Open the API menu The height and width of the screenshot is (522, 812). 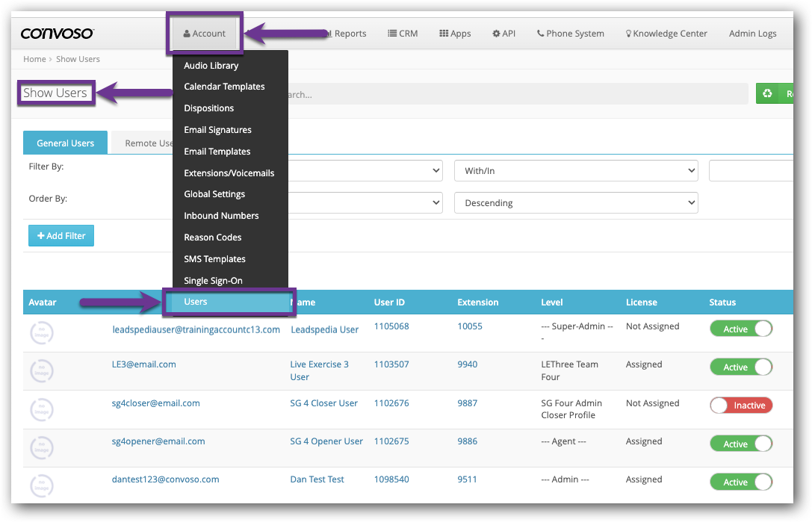[504, 34]
